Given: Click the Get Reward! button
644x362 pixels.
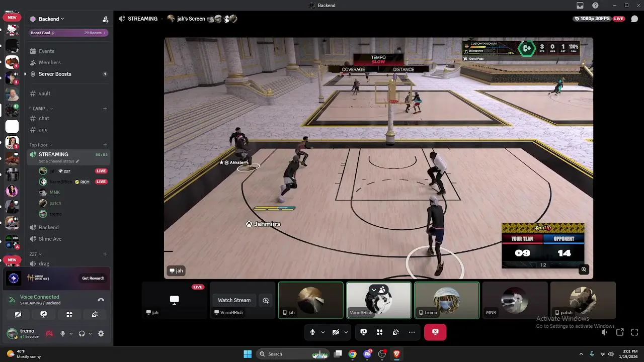Looking at the screenshot, I should pyautogui.click(x=93, y=278).
